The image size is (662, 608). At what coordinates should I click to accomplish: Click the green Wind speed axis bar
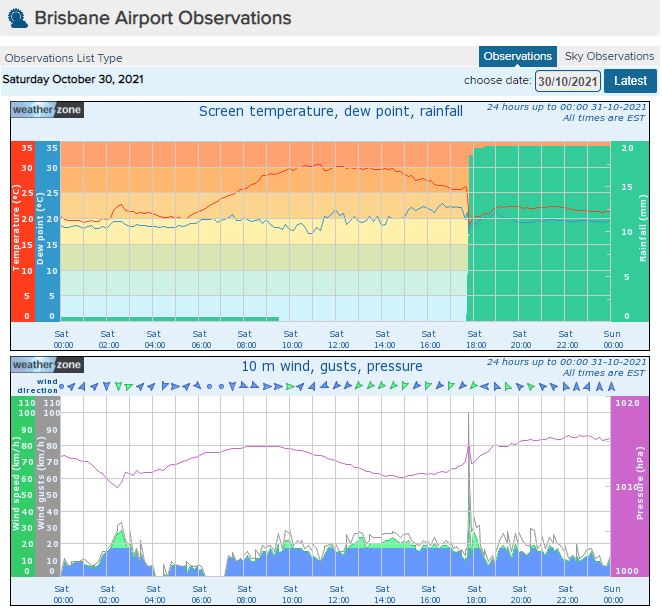[x=22, y=486]
